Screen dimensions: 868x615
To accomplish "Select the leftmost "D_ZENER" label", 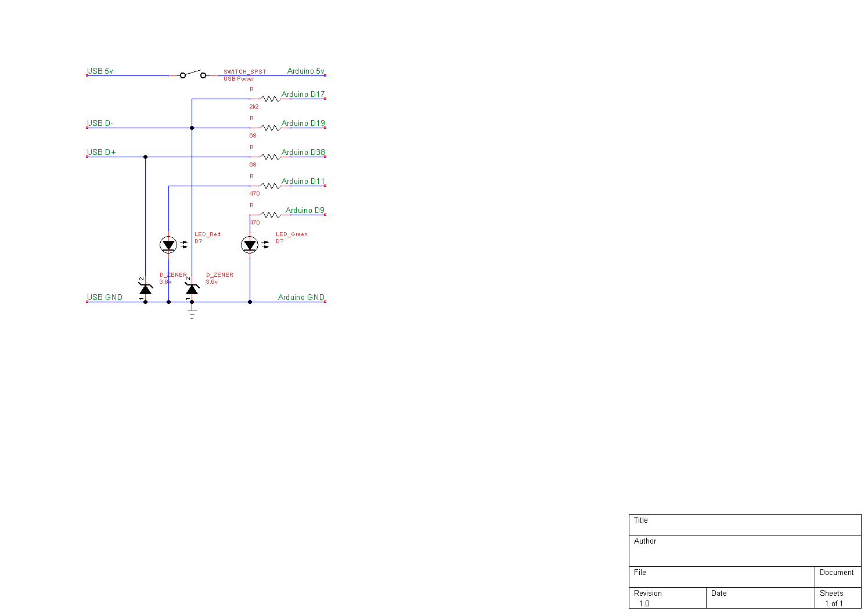I will (173, 275).
